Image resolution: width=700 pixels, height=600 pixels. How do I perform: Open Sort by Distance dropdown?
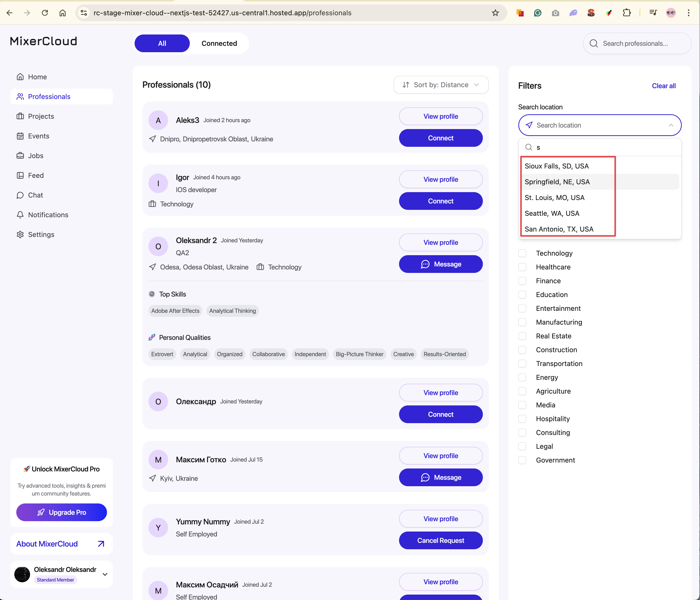click(x=441, y=85)
